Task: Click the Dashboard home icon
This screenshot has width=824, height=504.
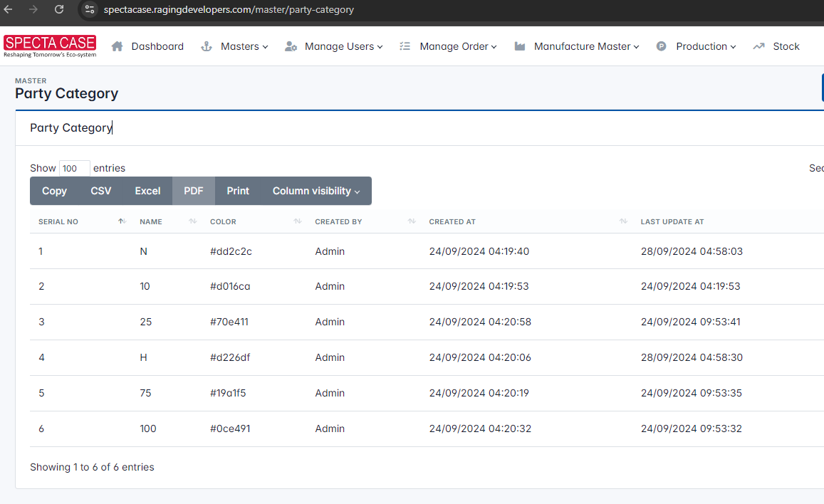Action: (118, 46)
